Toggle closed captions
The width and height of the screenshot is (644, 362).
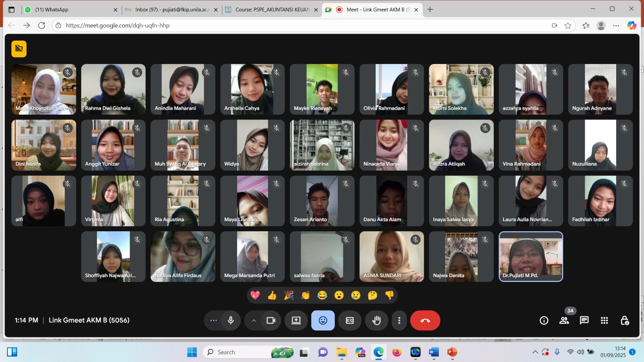pos(350,321)
